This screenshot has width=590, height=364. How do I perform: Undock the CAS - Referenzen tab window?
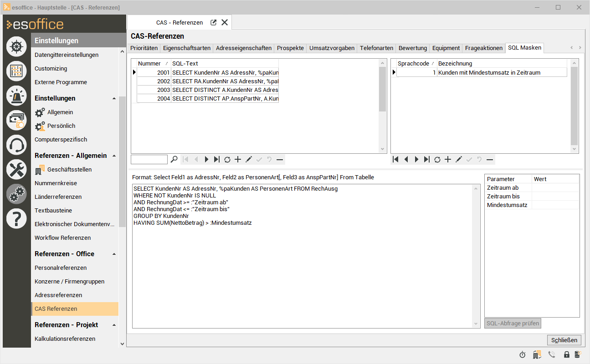coord(213,22)
